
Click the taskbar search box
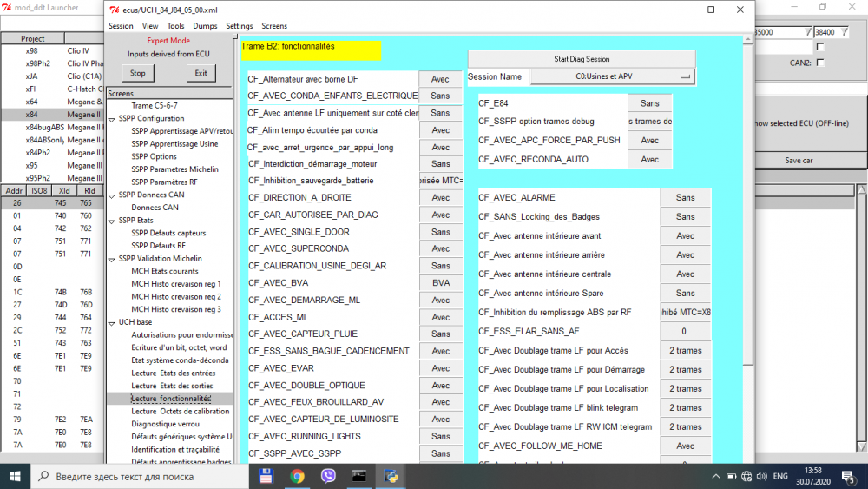pyautogui.click(x=140, y=476)
